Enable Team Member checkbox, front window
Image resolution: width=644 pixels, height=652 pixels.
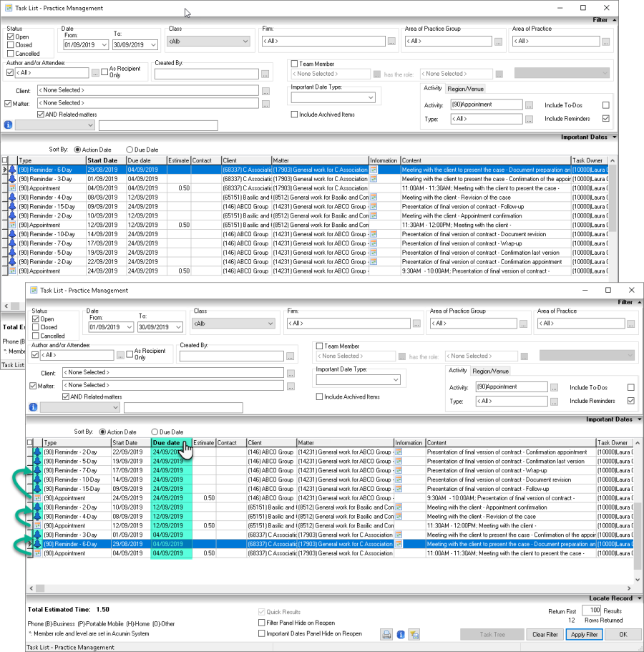click(319, 346)
